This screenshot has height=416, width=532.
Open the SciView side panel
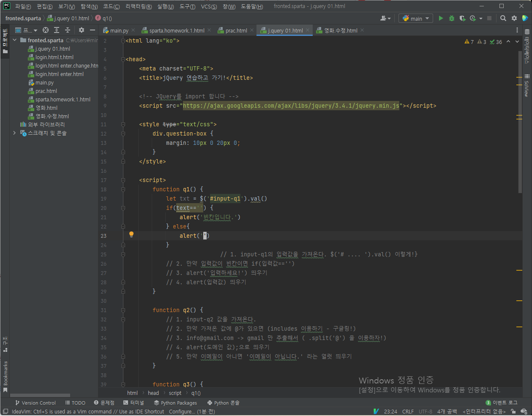(527, 85)
